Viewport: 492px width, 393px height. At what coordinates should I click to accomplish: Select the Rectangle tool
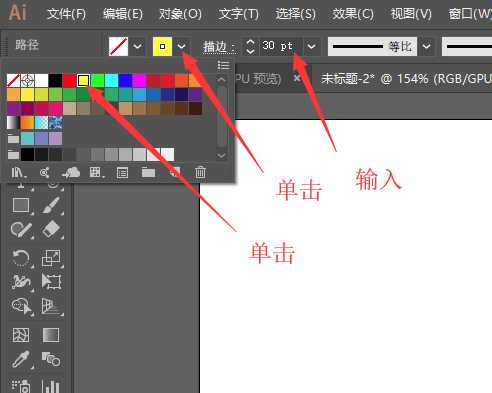pyautogui.click(x=21, y=205)
